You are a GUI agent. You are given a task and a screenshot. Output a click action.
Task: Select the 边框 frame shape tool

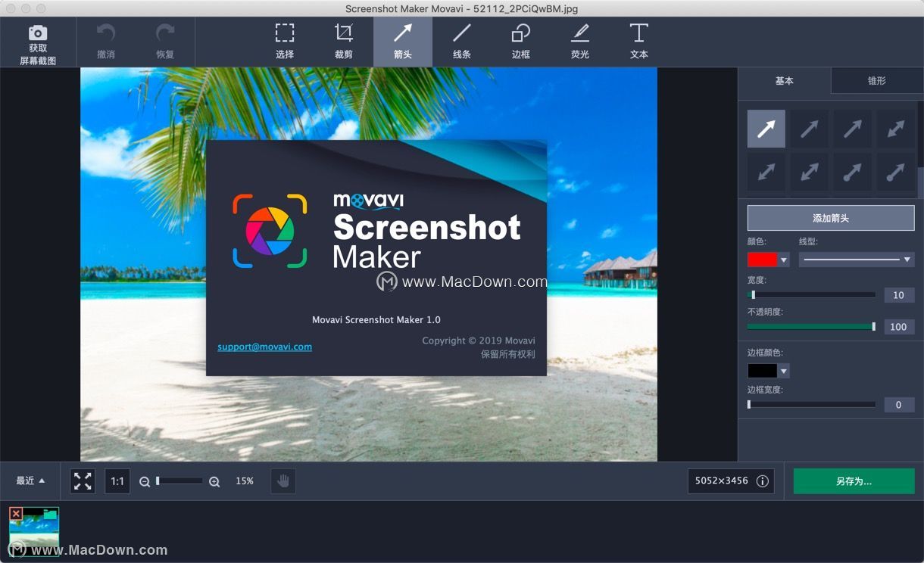click(x=521, y=41)
